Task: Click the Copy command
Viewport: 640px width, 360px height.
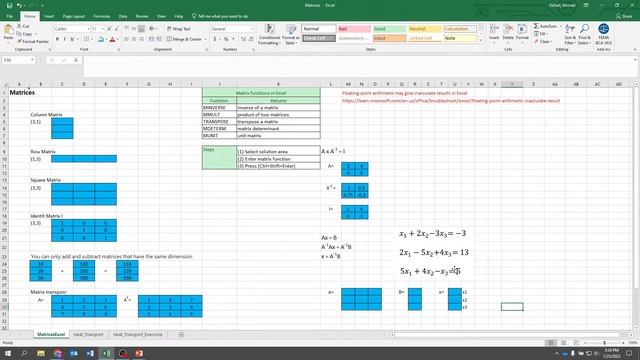Action: coord(24,34)
